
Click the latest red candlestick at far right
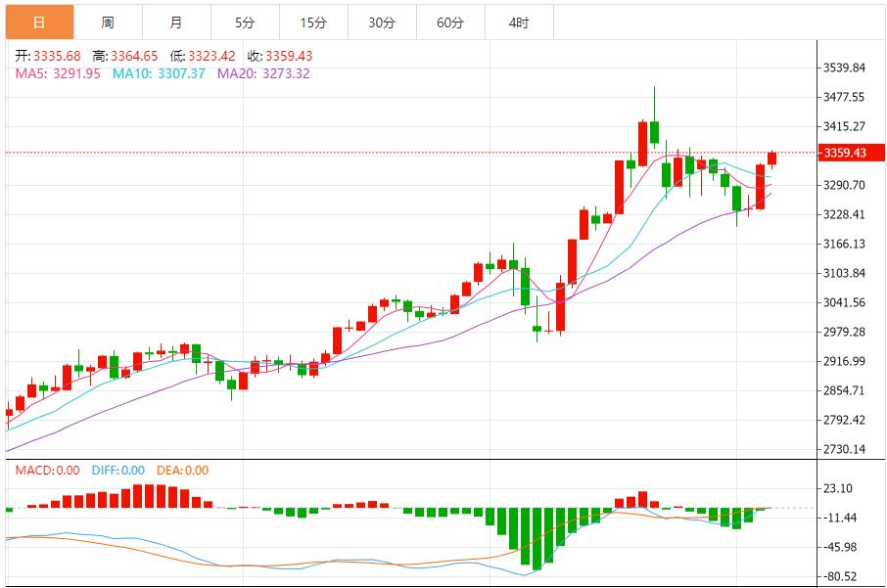pyautogui.click(x=771, y=158)
